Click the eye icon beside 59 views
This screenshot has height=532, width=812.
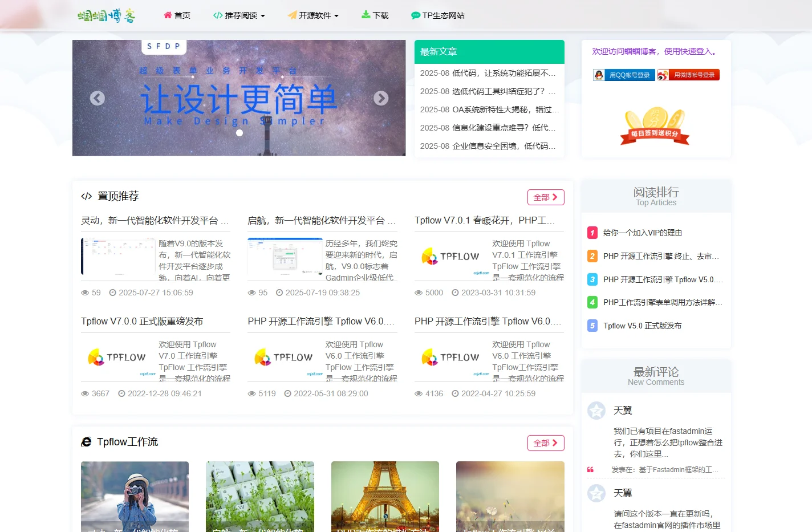85,293
